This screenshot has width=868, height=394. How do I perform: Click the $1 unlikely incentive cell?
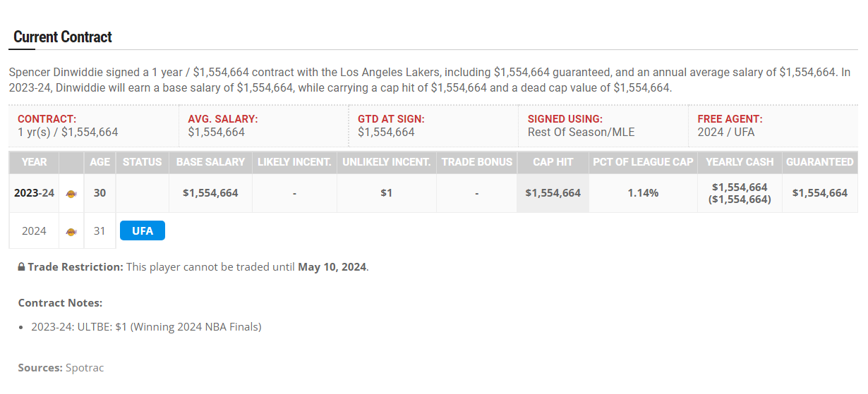(386, 193)
